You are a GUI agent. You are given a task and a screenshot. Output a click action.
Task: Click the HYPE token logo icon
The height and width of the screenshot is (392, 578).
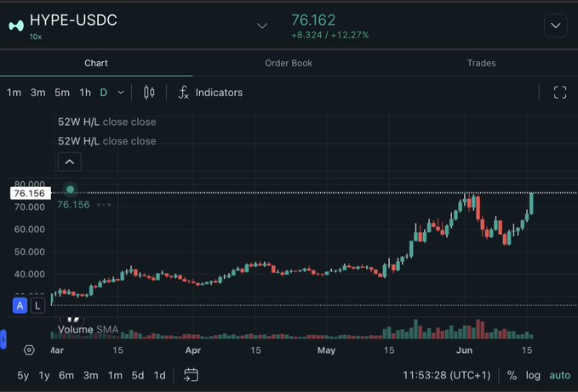coord(16,26)
